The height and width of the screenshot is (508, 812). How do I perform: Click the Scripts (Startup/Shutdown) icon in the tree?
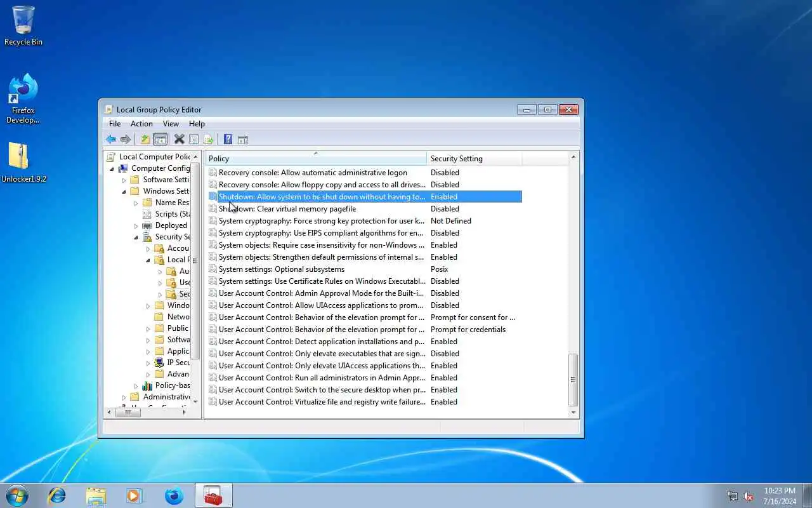tap(147, 214)
